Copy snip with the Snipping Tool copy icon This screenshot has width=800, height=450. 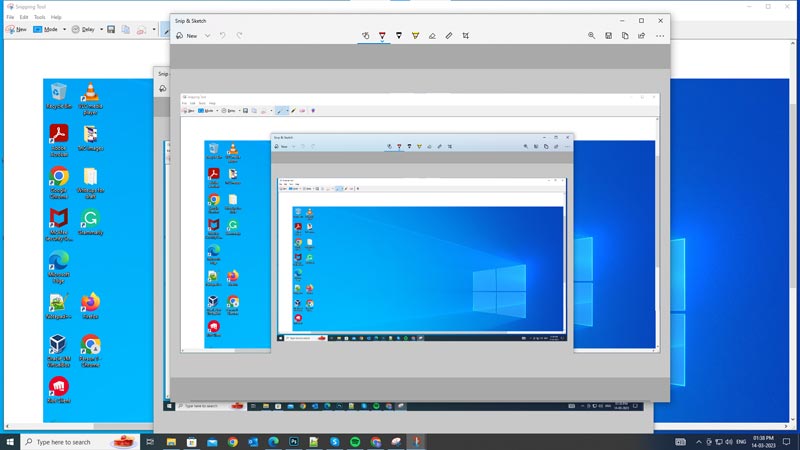point(126,30)
